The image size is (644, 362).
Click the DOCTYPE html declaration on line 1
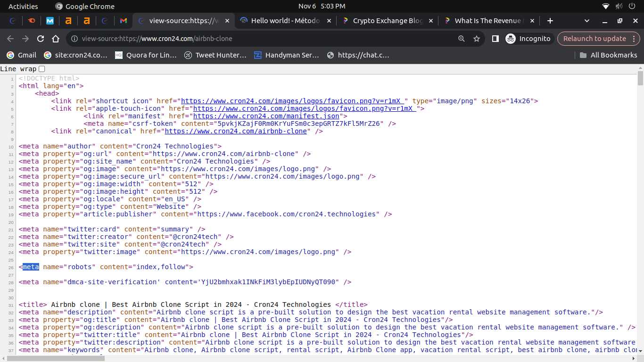click(x=49, y=78)
